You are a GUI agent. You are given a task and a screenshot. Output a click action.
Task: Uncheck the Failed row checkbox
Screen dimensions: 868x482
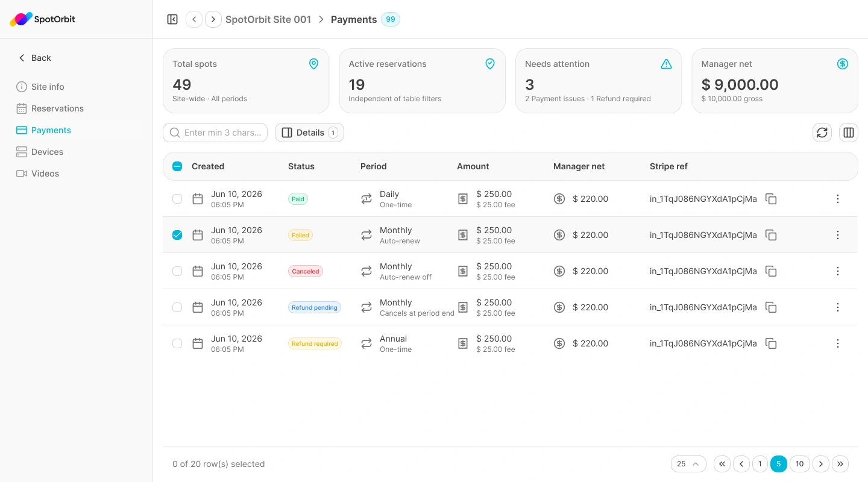pyautogui.click(x=177, y=235)
